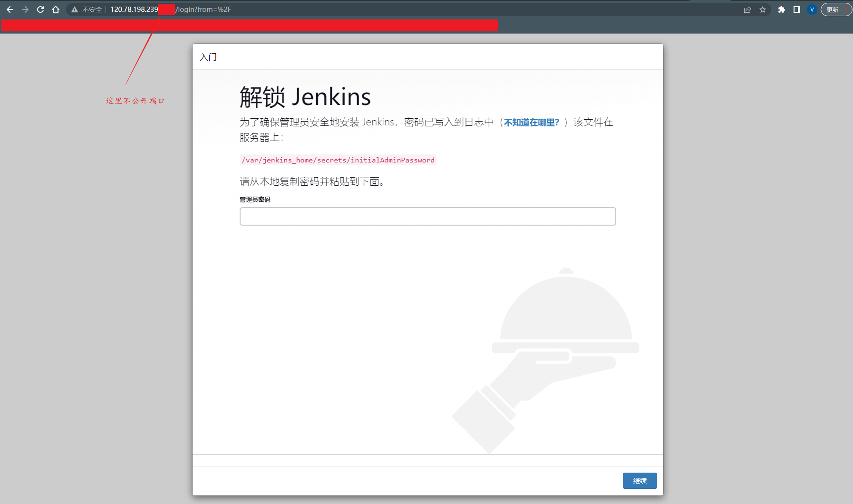
Task: Click the address bar URL text
Action: pos(171,10)
